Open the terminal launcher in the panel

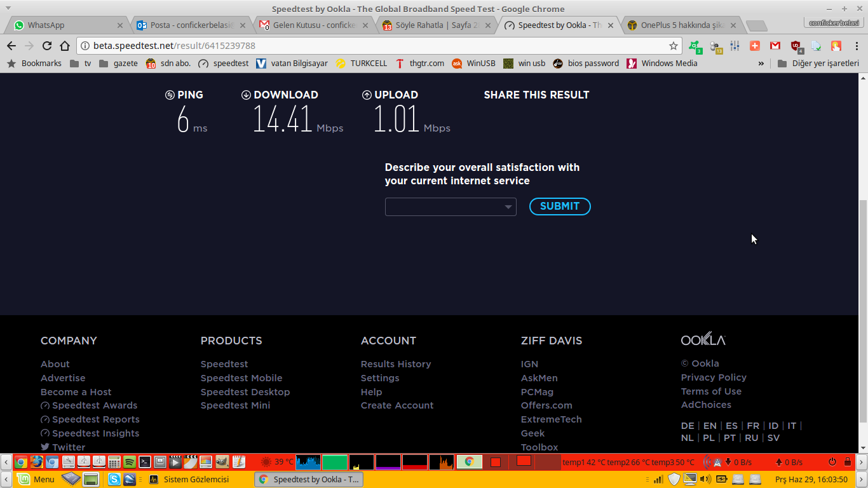point(145,462)
